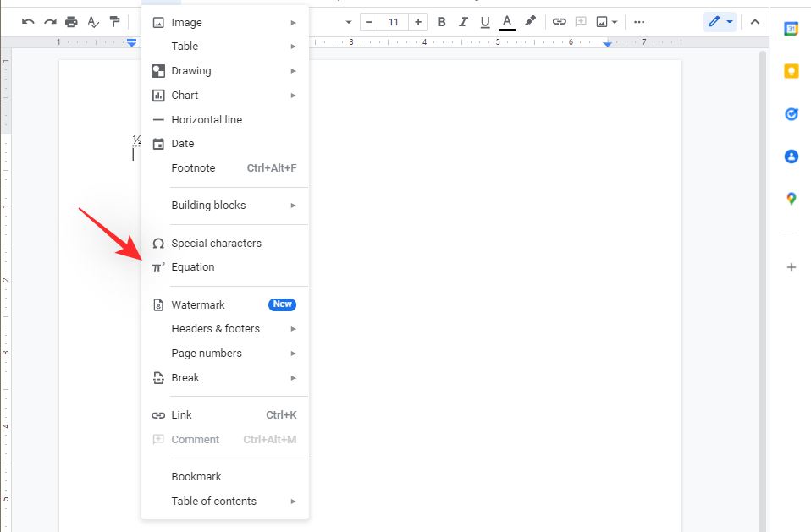Screen dimensions: 811x532
Task: Open the text color picker
Action: tap(507, 22)
